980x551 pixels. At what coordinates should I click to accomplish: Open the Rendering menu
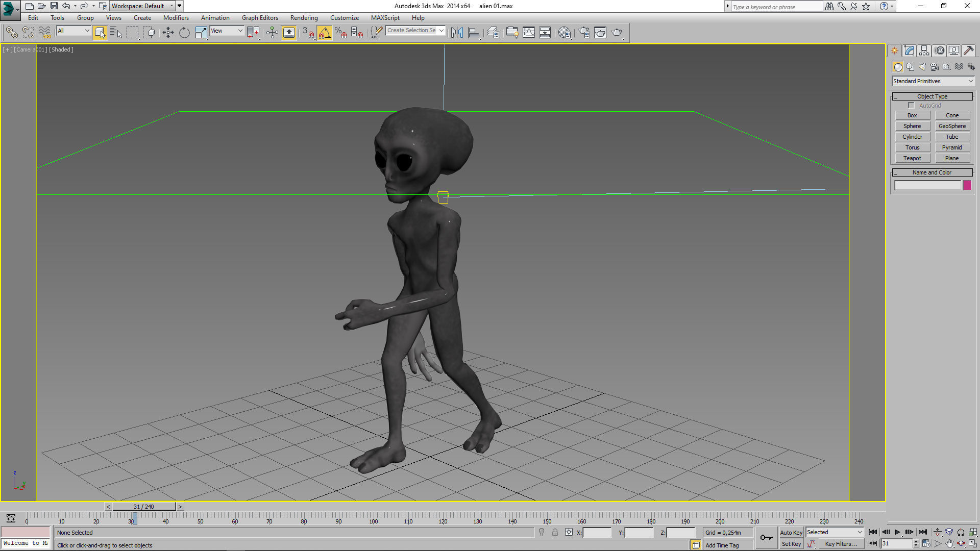tap(304, 18)
